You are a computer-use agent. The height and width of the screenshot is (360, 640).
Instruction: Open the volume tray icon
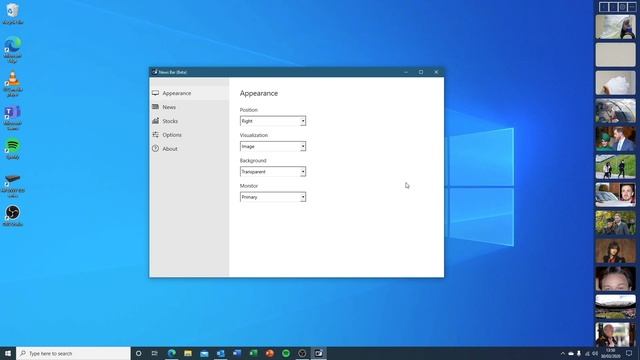(x=595, y=353)
